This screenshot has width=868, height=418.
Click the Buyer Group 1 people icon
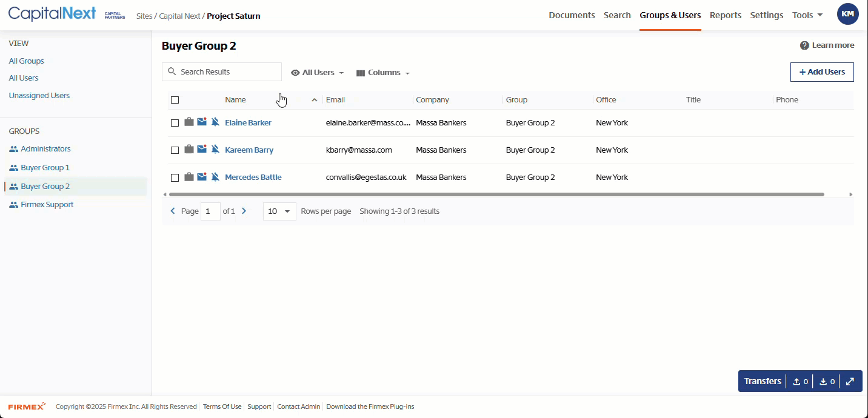click(x=13, y=168)
